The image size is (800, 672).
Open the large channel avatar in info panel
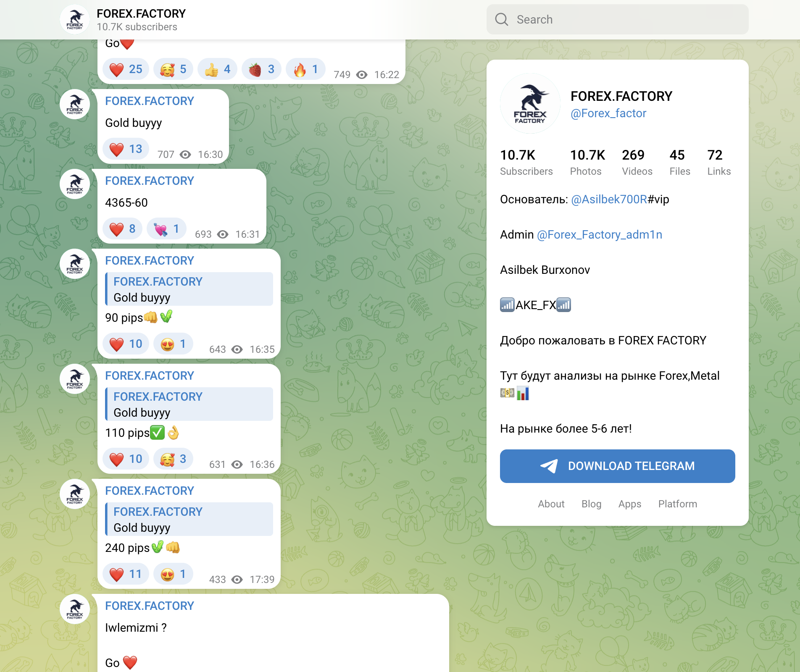point(530,103)
